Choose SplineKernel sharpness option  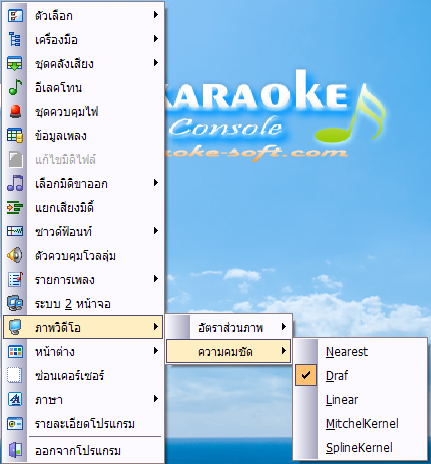(360, 447)
